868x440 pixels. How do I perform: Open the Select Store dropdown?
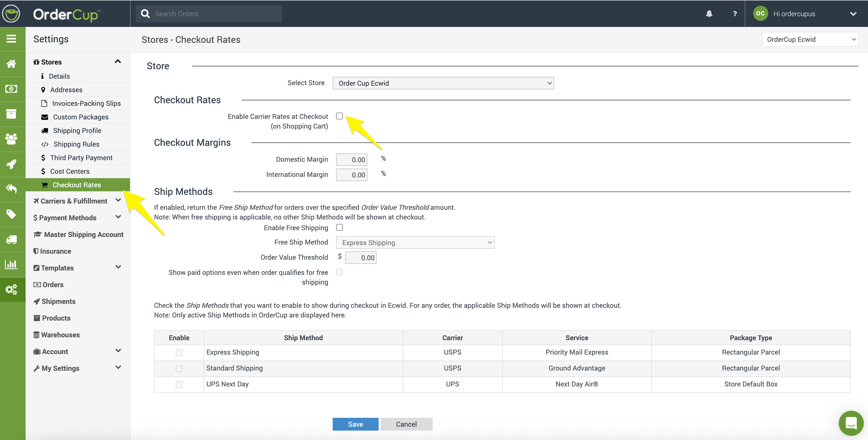point(443,83)
